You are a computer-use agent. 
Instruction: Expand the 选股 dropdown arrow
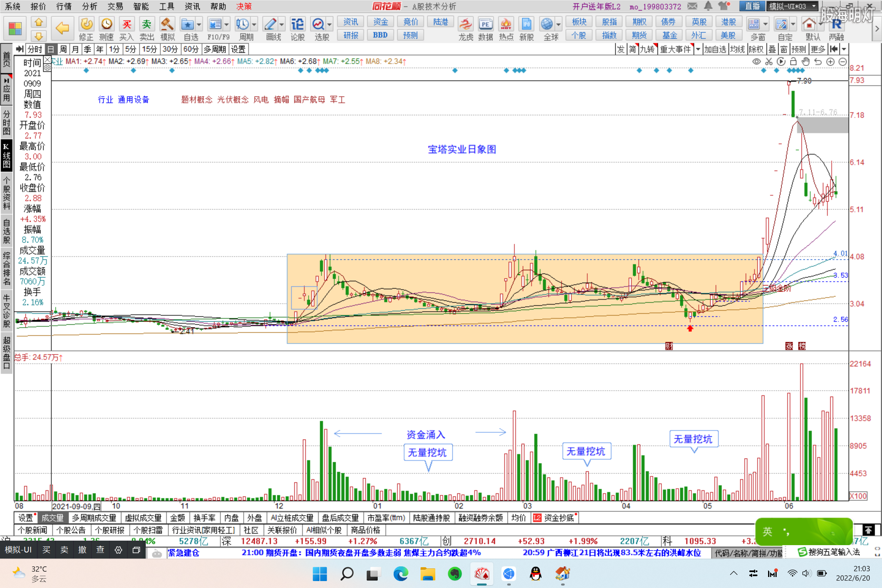[330, 24]
